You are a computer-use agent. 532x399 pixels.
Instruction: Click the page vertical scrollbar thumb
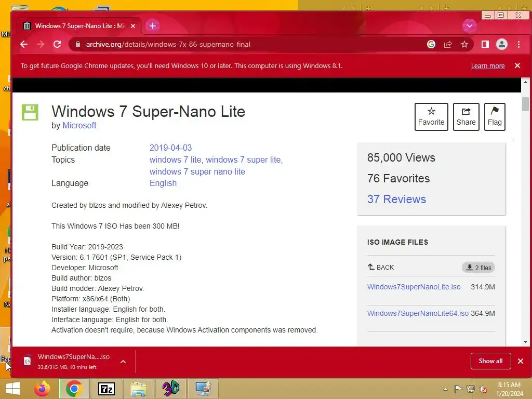pos(525,104)
